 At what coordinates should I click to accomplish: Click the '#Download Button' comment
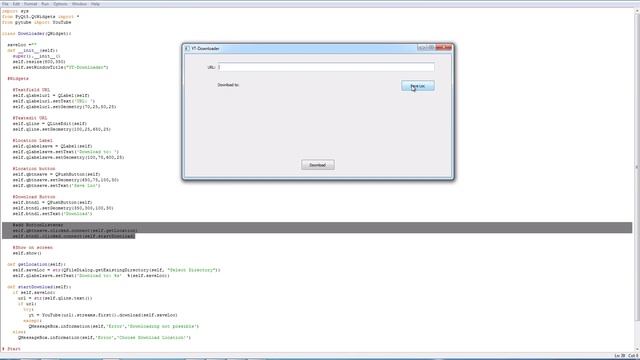34,197
